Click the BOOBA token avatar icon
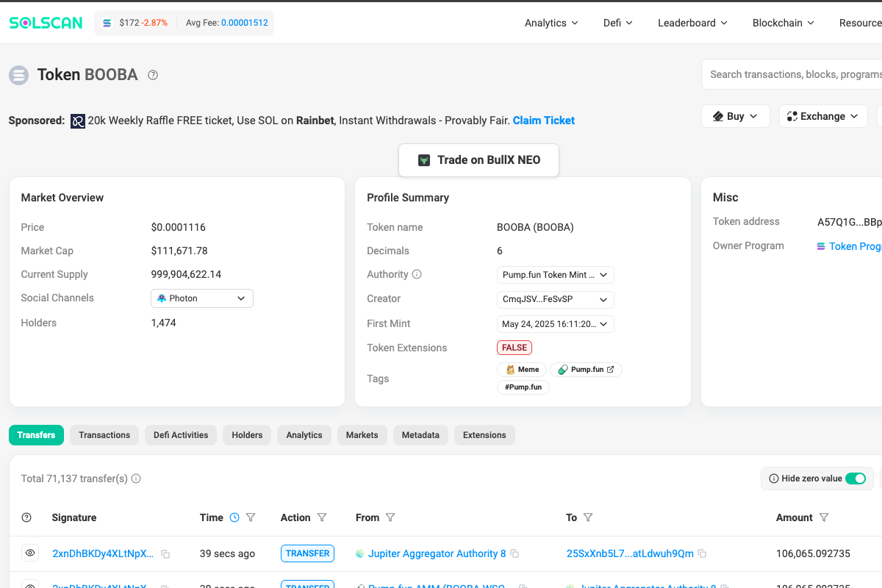The image size is (882, 588). (18, 75)
